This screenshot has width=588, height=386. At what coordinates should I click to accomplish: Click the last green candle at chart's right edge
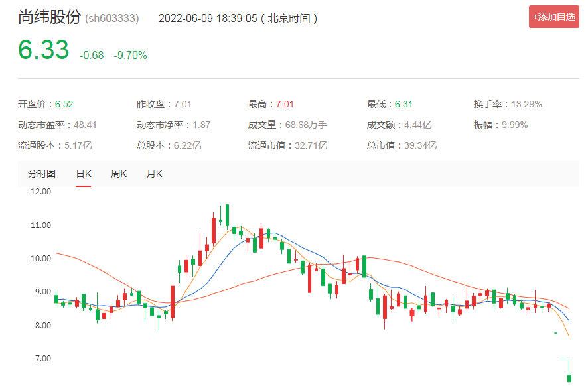click(x=569, y=378)
